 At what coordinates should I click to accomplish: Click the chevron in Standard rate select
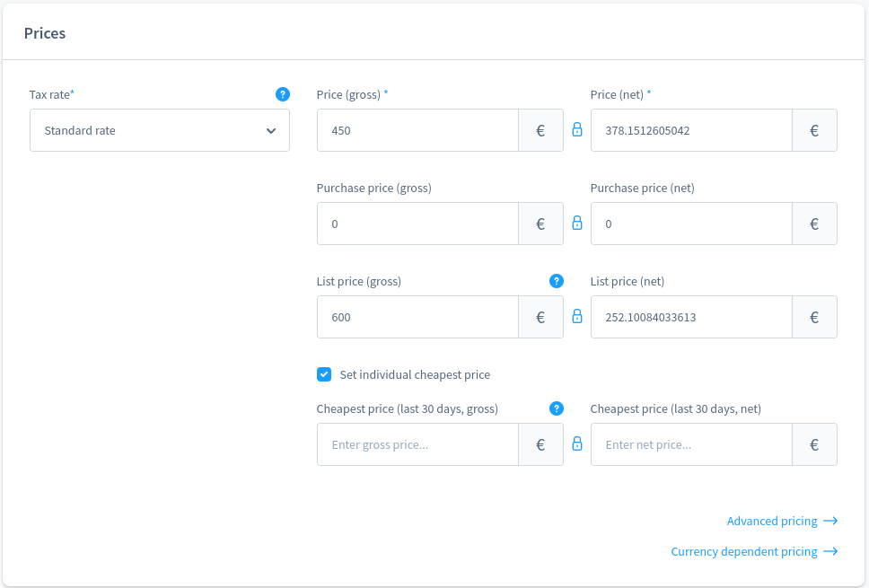tap(271, 131)
